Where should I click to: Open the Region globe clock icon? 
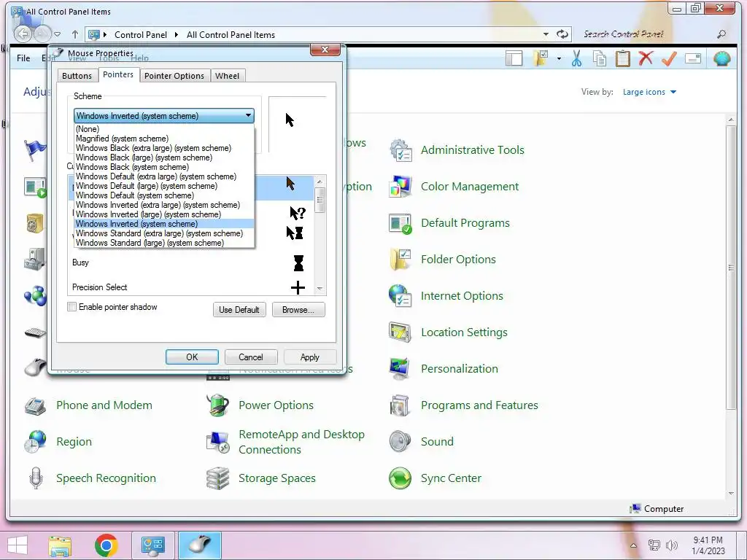coord(36,442)
